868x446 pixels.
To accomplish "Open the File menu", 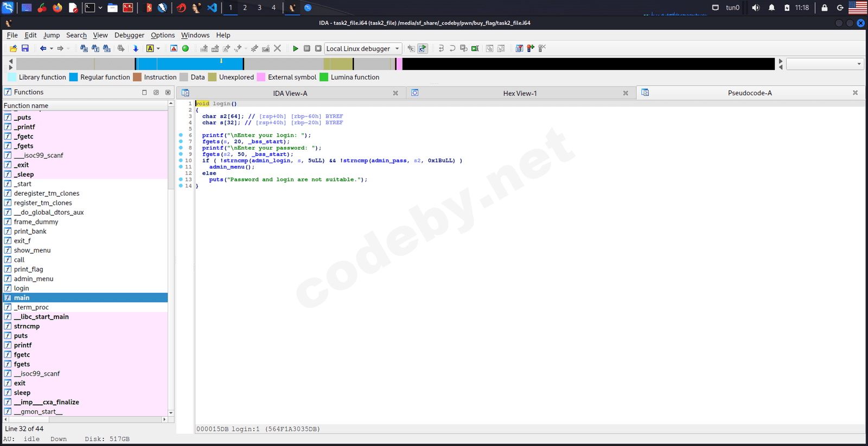I will point(12,35).
